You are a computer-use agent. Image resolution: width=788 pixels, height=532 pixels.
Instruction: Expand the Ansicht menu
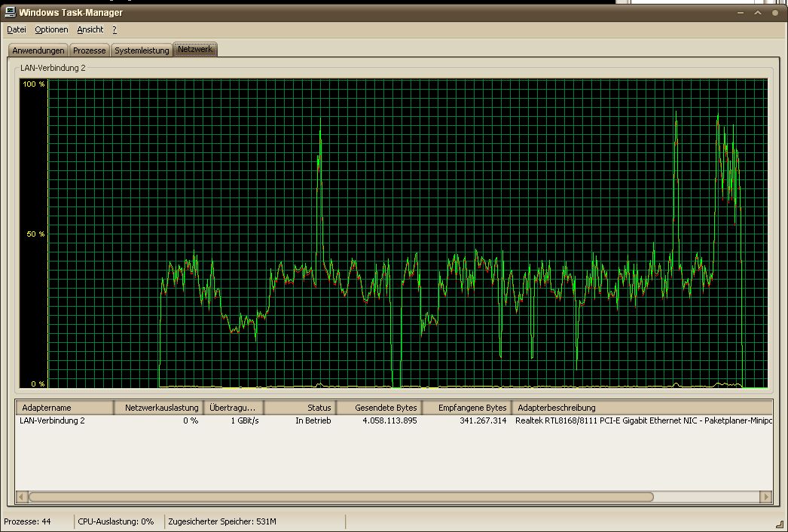click(90, 29)
